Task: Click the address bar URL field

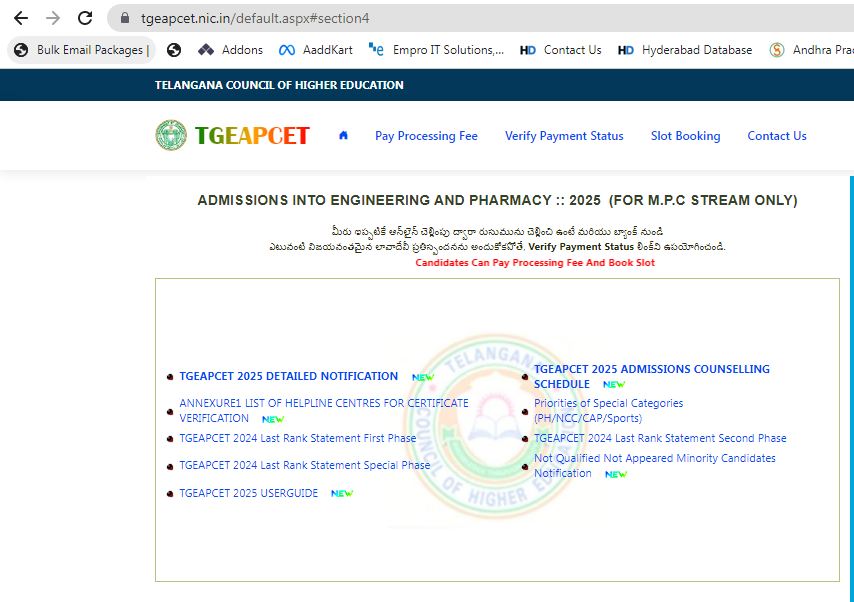Action: click(x=479, y=19)
